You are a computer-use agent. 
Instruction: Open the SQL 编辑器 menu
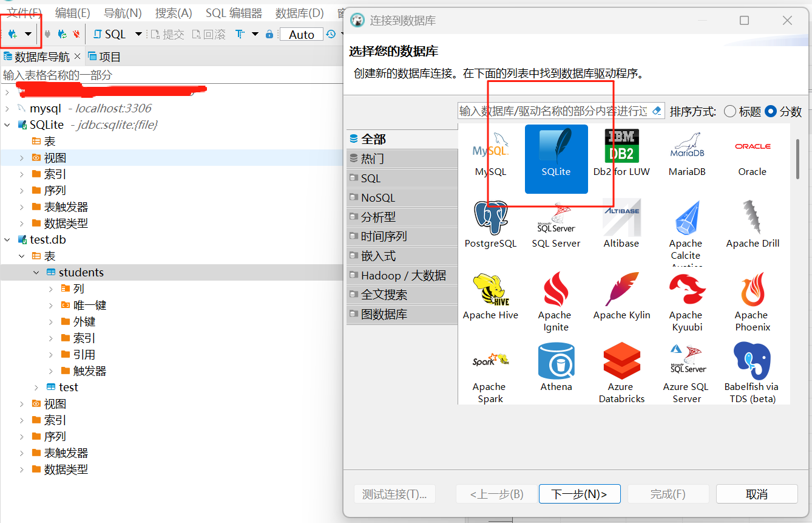point(234,13)
